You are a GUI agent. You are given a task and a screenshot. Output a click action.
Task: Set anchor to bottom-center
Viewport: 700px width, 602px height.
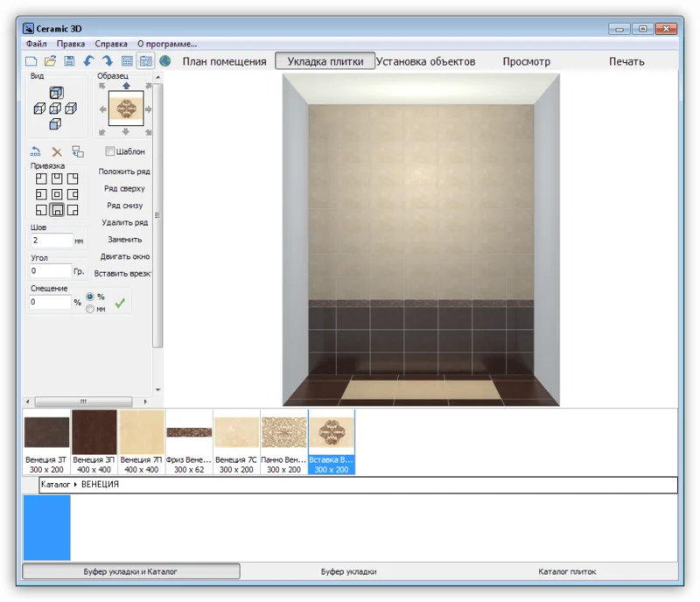(57, 210)
